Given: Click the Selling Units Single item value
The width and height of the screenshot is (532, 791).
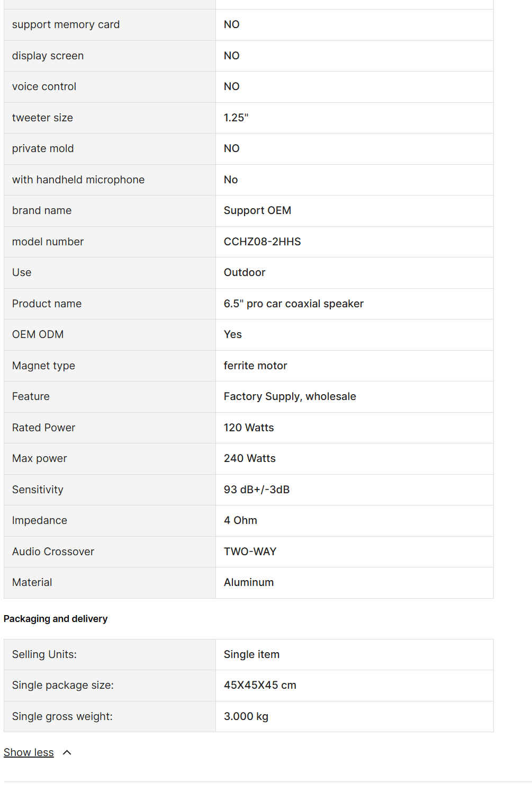Looking at the screenshot, I should 251,654.
